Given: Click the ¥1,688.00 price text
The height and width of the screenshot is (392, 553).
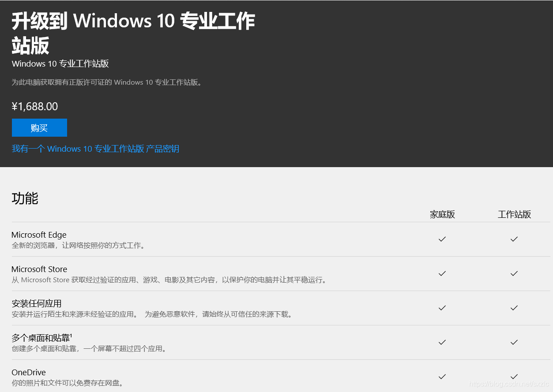Looking at the screenshot, I should pos(35,106).
